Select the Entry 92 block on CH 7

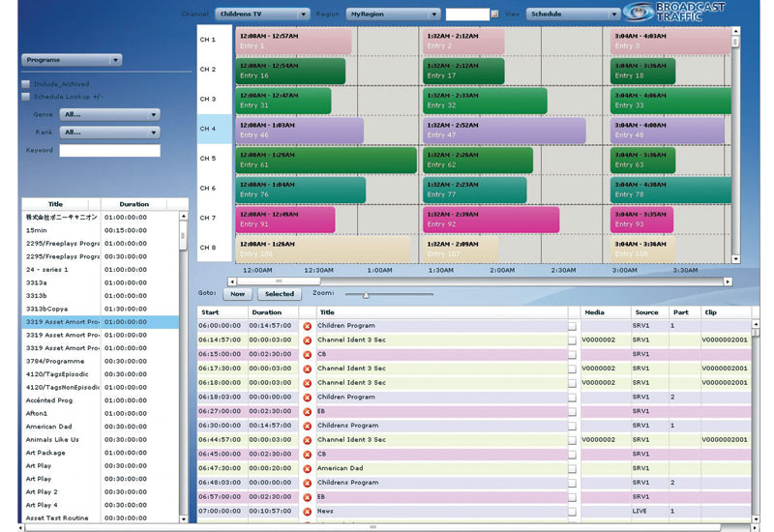(x=491, y=220)
